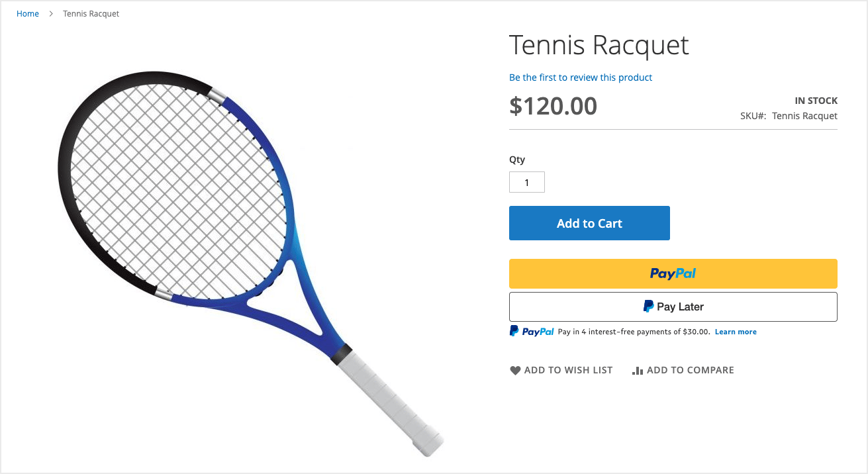Click ADD TO WISH LIST text
The height and width of the screenshot is (474, 868).
tap(569, 370)
